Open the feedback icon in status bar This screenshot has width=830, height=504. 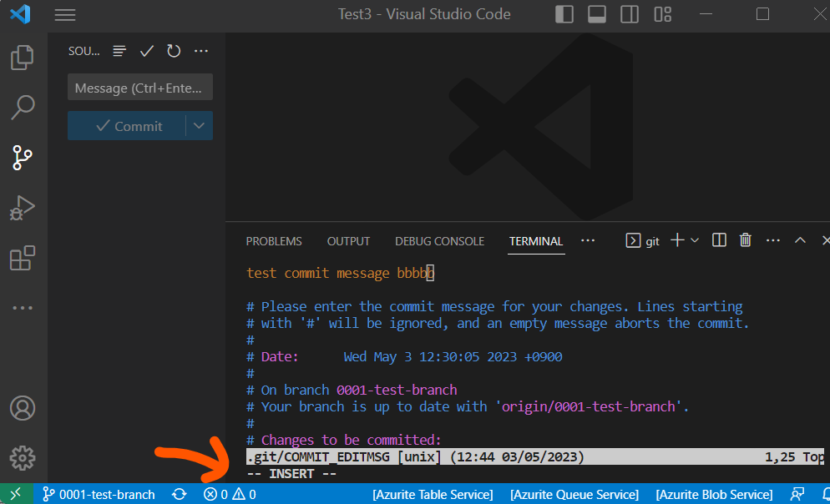(x=797, y=494)
